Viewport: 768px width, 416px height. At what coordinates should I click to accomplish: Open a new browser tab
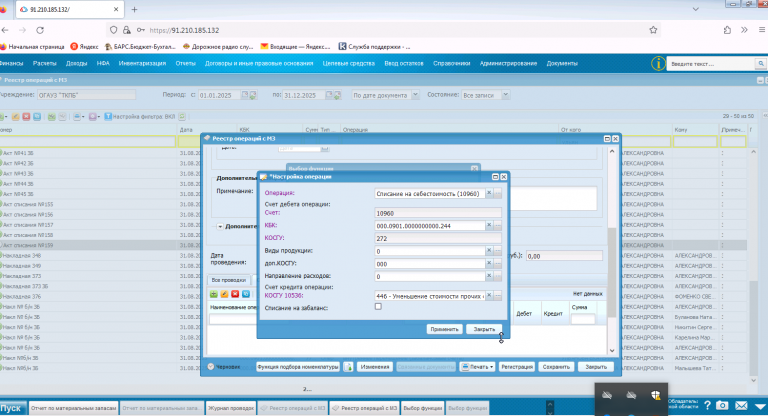pos(134,9)
